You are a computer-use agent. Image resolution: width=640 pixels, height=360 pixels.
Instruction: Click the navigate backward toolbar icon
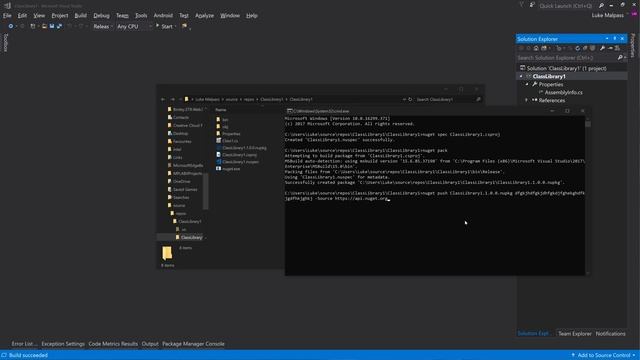point(11,26)
